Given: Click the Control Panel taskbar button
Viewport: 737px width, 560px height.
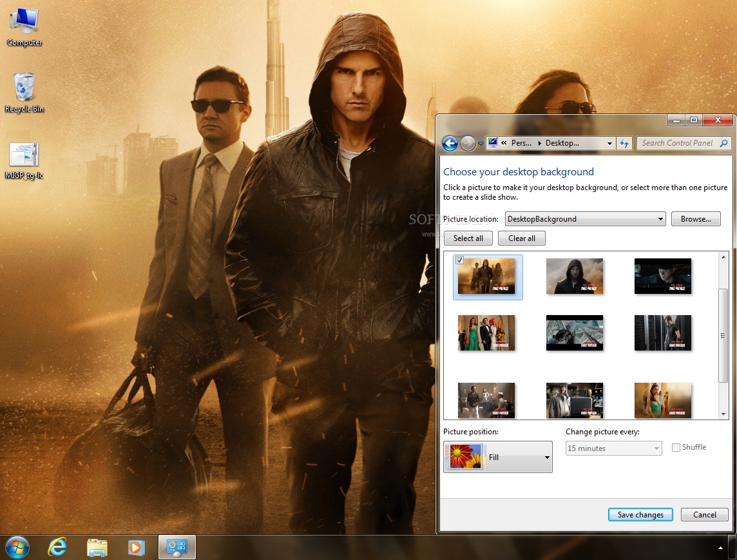Looking at the screenshot, I should click(x=177, y=547).
